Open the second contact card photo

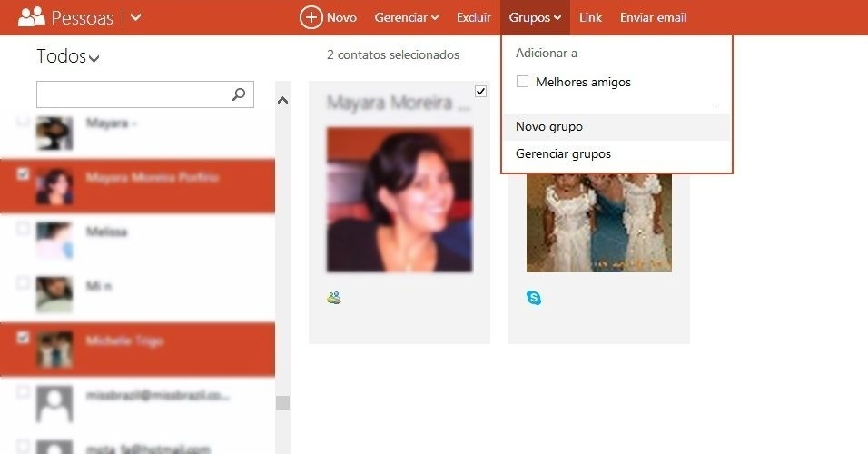599,222
